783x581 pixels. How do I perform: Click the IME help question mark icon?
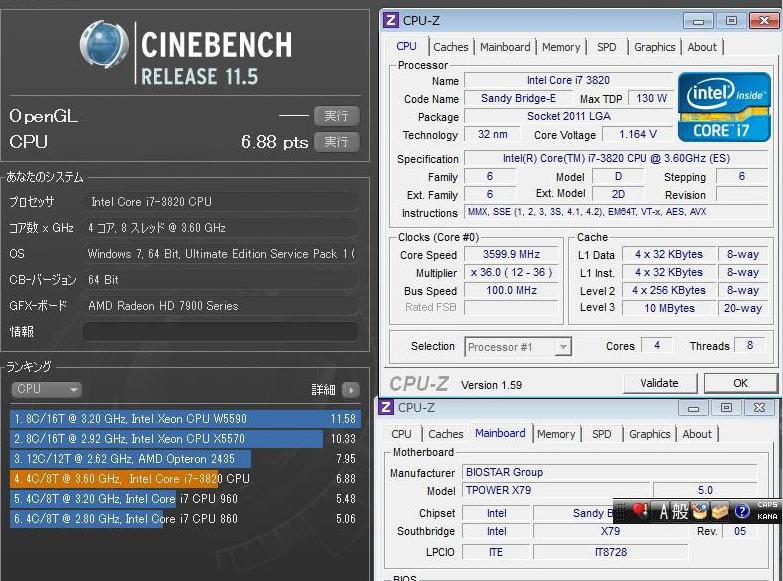742,511
